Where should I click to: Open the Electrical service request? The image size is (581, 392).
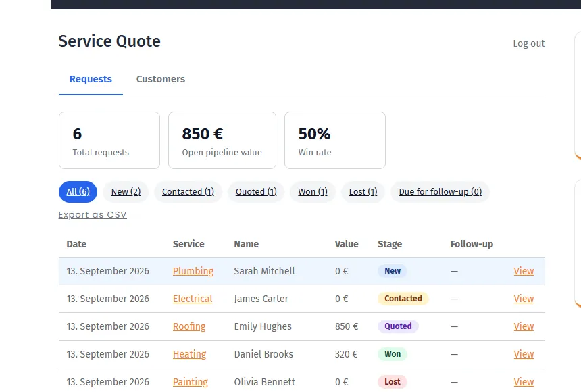193,299
